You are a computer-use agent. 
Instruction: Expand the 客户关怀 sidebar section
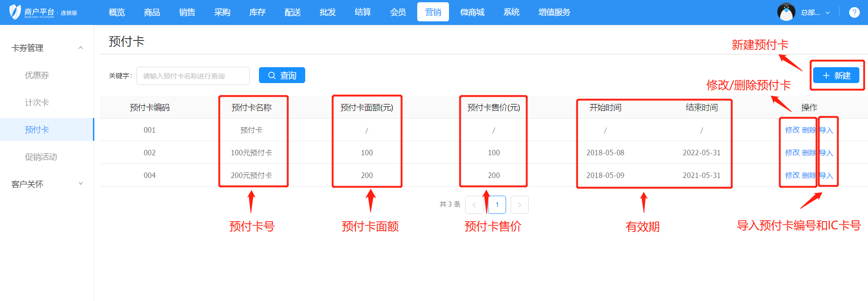(x=81, y=184)
